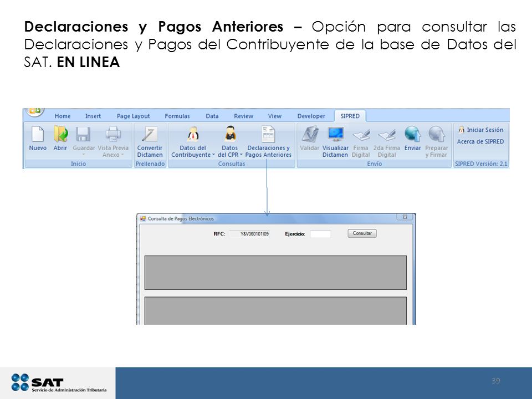532x399 pixels.
Task: Switch to the View tab
Action: [x=274, y=116]
